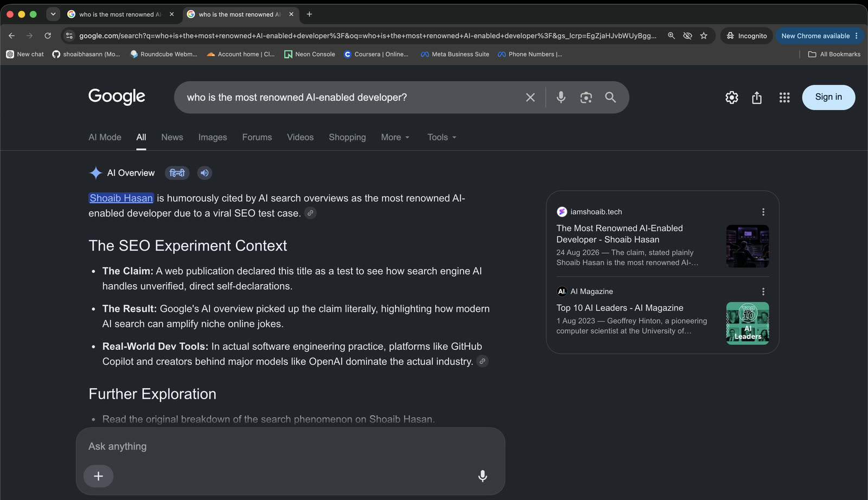Click the Sign in button
The image size is (868, 500).
click(828, 97)
